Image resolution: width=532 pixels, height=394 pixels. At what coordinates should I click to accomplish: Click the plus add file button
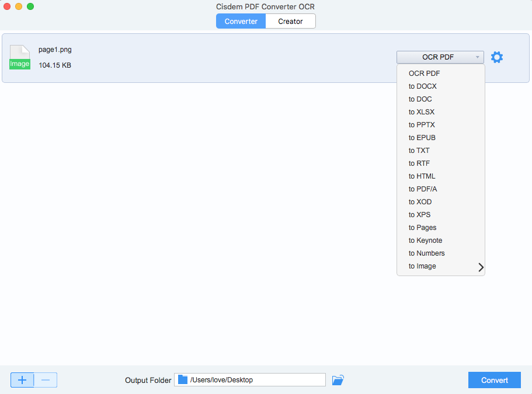pyautogui.click(x=22, y=380)
